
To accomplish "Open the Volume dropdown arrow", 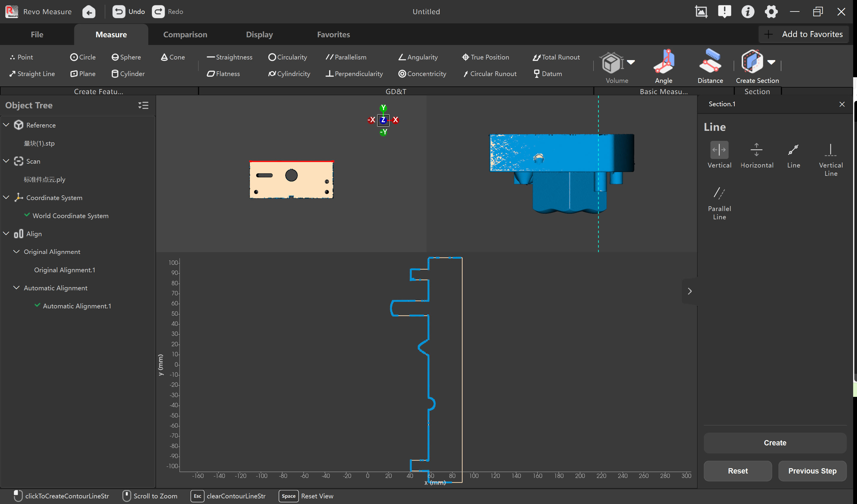I will click(631, 62).
